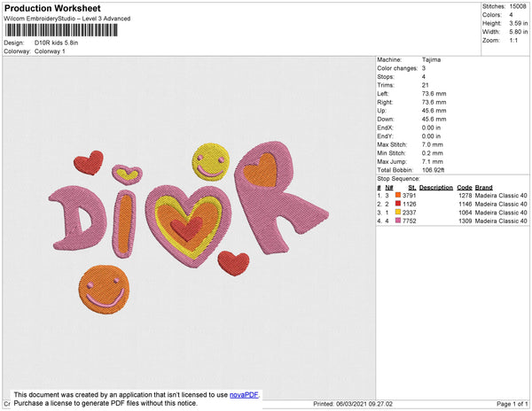Click the 'Stops:' label

(x=386, y=77)
